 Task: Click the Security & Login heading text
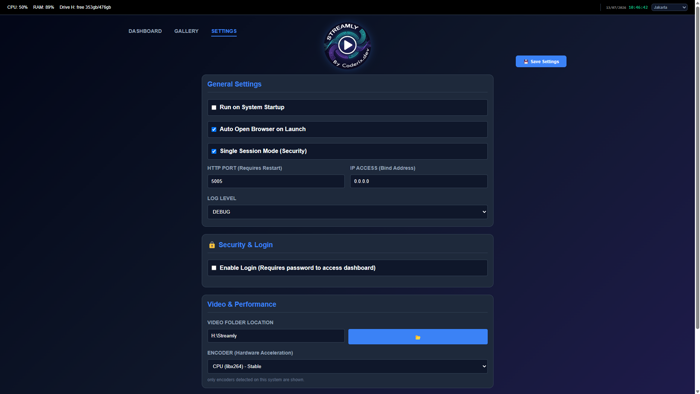[x=246, y=245]
